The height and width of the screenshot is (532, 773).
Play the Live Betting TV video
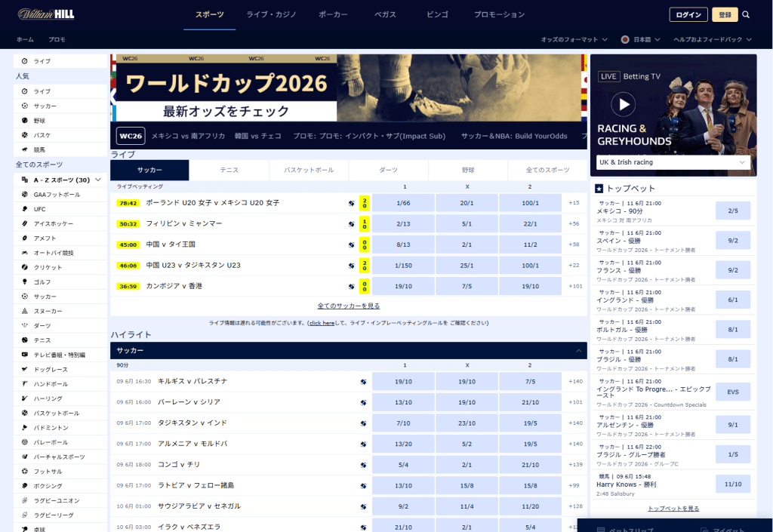pos(624,104)
